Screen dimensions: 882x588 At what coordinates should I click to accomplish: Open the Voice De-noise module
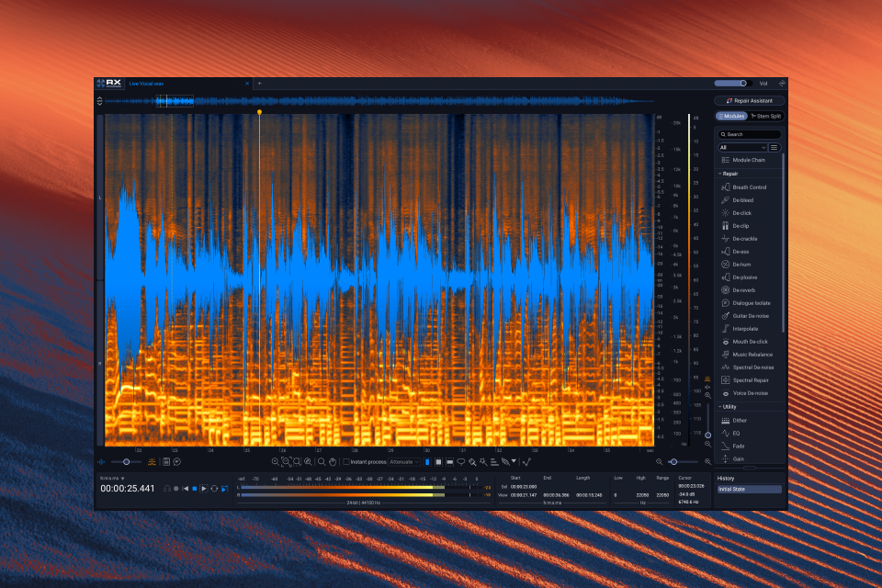pyautogui.click(x=749, y=393)
